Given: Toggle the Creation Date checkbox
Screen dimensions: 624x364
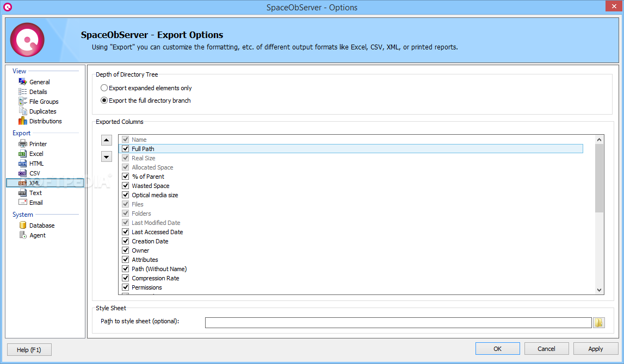Looking at the screenshot, I should coord(125,241).
